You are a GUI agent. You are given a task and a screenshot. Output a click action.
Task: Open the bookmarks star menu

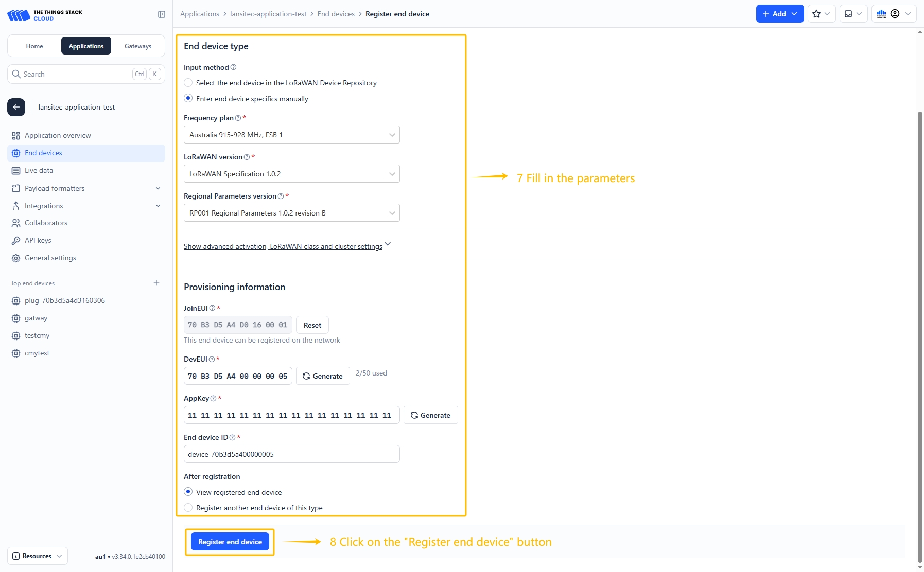(821, 14)
